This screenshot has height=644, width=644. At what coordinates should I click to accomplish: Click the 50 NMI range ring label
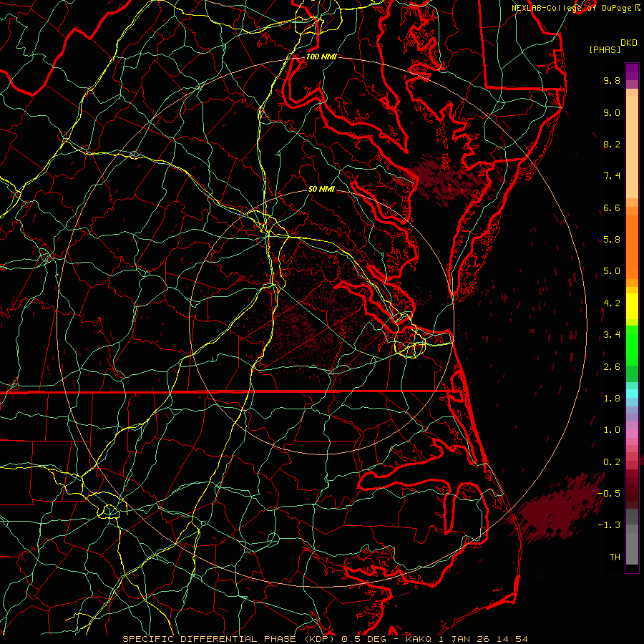[x=321, y=189]
